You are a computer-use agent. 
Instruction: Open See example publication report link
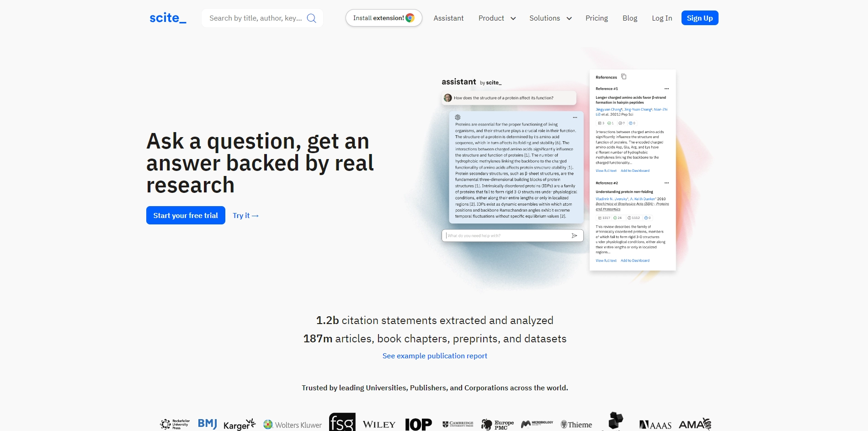[x=435, y=356]
